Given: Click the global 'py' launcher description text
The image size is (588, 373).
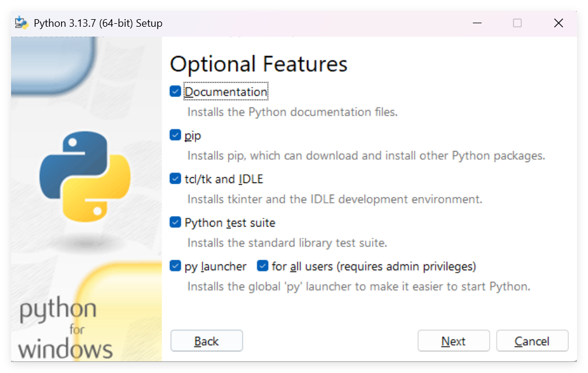Looking at the screenshot, I should click(x=358, y=286).
